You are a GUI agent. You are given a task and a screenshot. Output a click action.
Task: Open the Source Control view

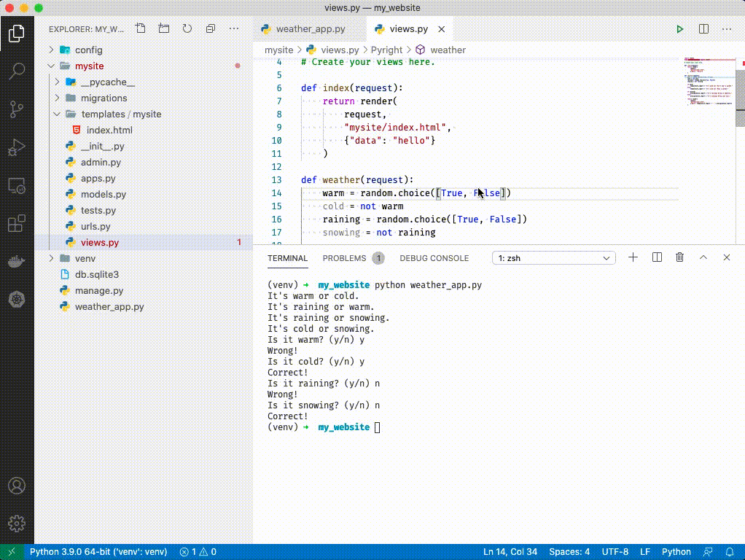(16, 109)
